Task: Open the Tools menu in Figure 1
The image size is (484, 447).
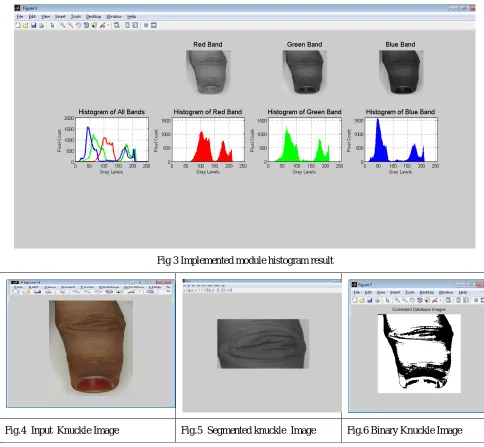Action: click(76, 17)
